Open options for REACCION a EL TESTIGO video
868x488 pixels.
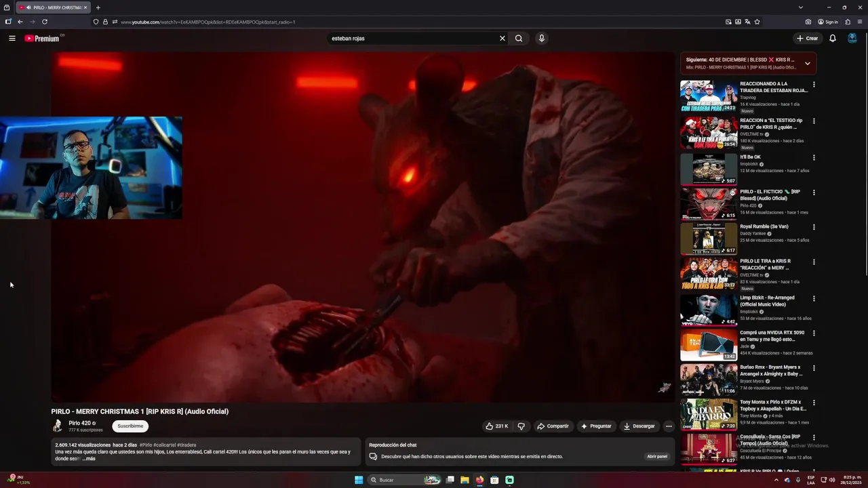814,121
